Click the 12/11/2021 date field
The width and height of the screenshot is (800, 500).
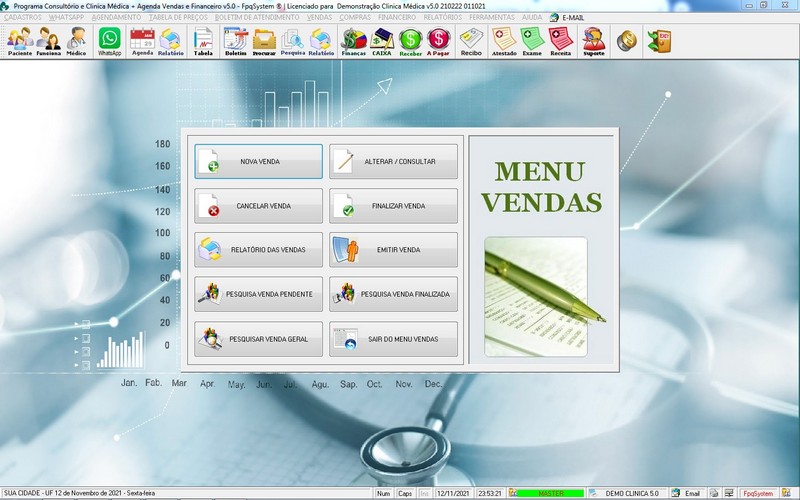point(453,493)
